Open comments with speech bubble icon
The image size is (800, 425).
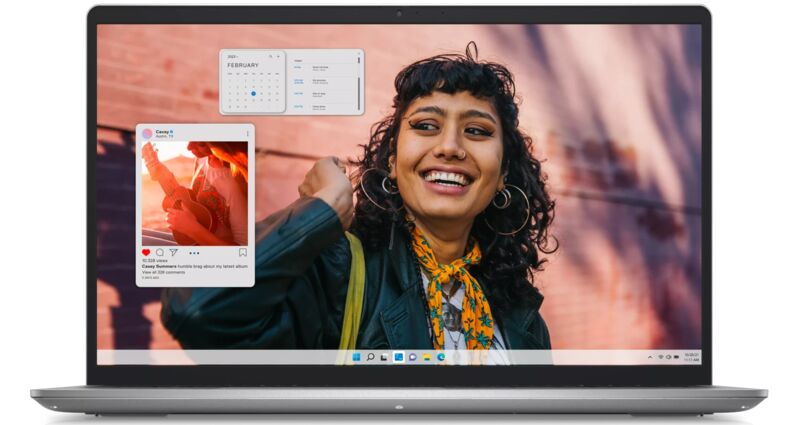click(x=160, y=253)
